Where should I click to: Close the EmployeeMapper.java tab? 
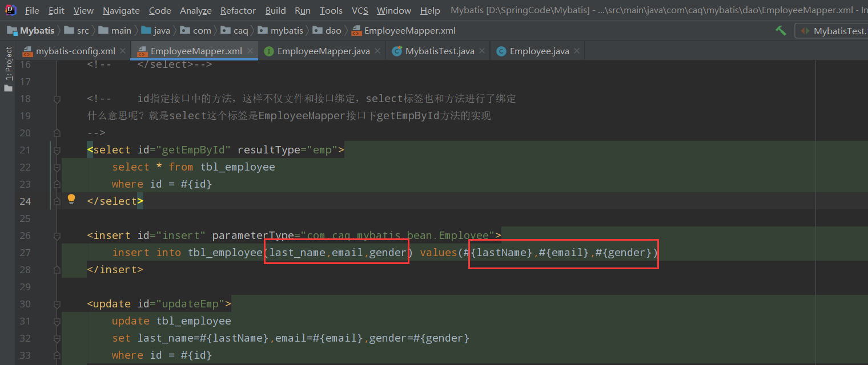(377, 51)
